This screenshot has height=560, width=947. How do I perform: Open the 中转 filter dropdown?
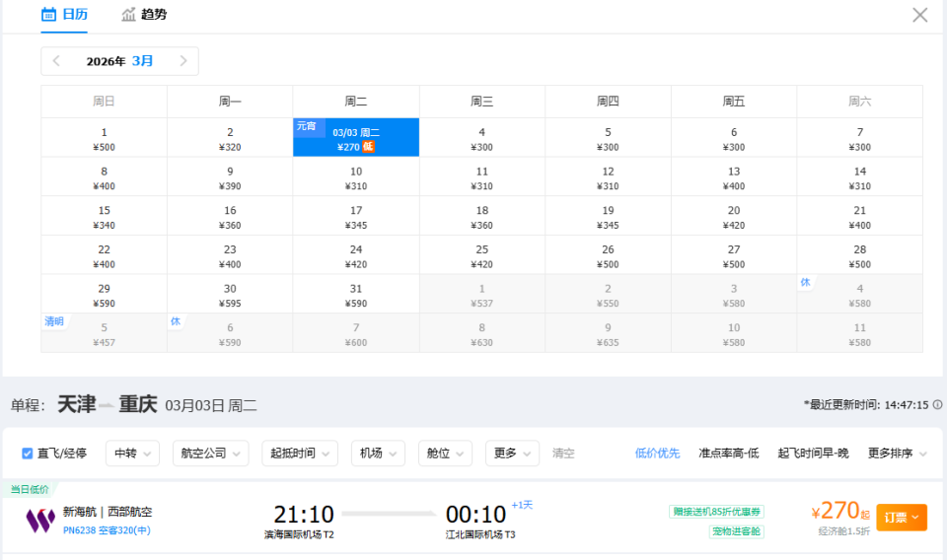(x=132, y=454)
